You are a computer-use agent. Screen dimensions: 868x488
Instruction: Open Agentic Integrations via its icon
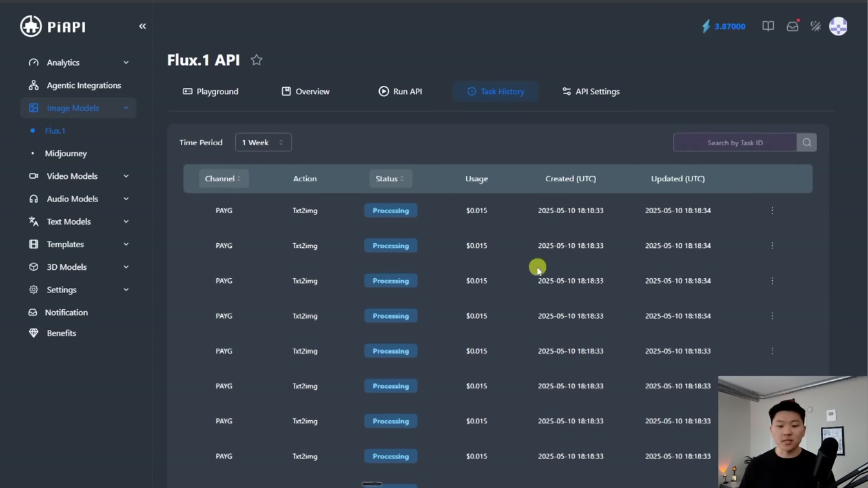pos(34,85)
